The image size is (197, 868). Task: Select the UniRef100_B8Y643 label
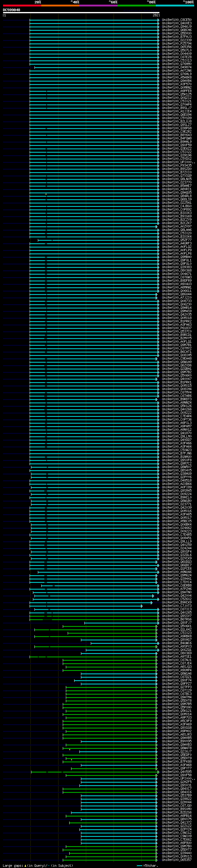[x=177, y=135]
